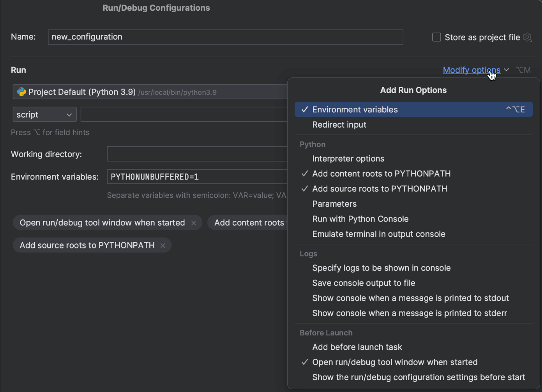Viewport: 542px width, 392px height.
Task: Select Save console output to file
Action: 364,283
